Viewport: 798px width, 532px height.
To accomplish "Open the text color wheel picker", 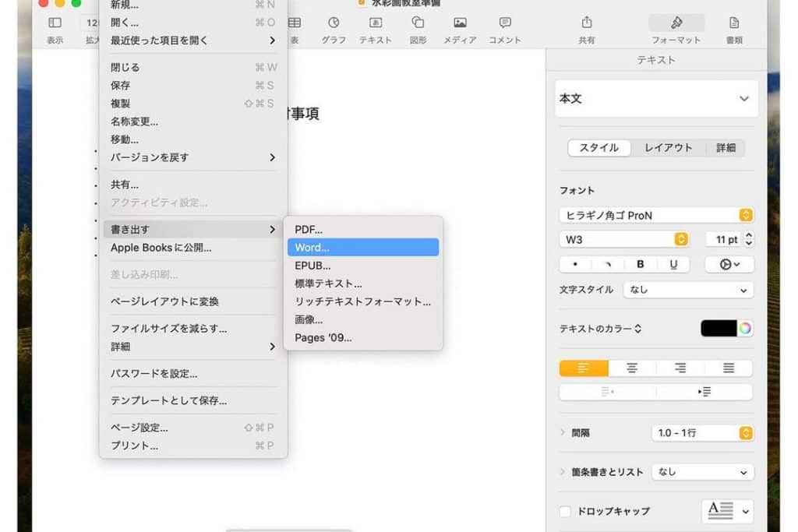I will [x=745, y=328].
